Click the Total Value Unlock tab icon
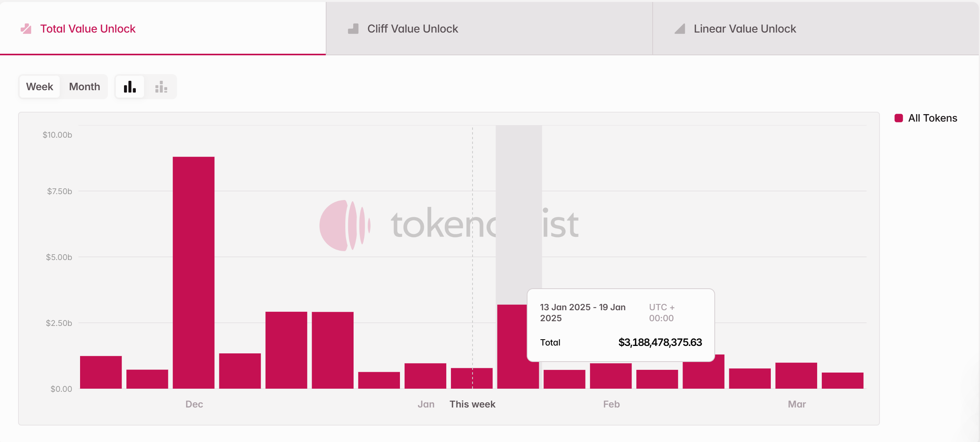980x442 pixels. tap(26, 29)
